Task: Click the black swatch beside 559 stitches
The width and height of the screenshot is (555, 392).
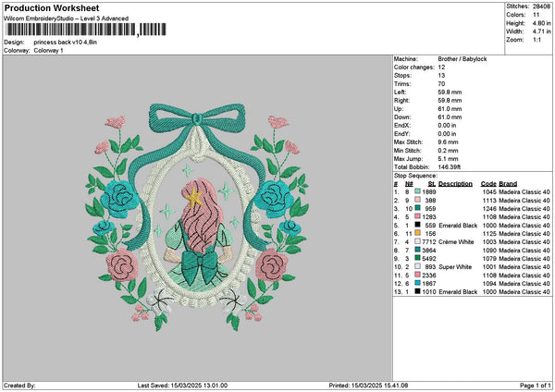Action: pyautogui.click(x=417, y=225)
